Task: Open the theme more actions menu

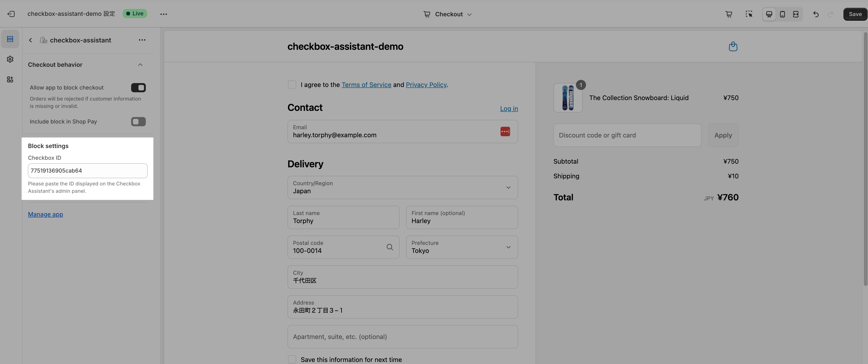Action: tap(163, 14)
